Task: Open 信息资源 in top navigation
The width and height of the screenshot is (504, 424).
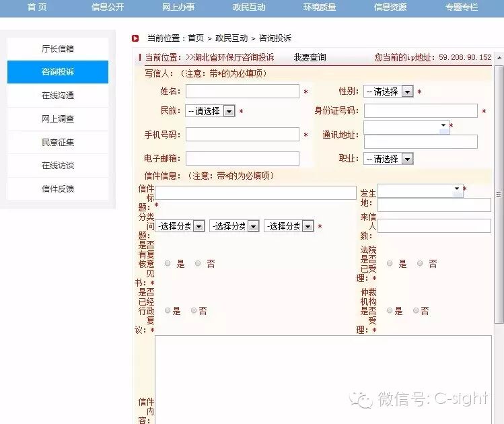Action: pos(390,7)
